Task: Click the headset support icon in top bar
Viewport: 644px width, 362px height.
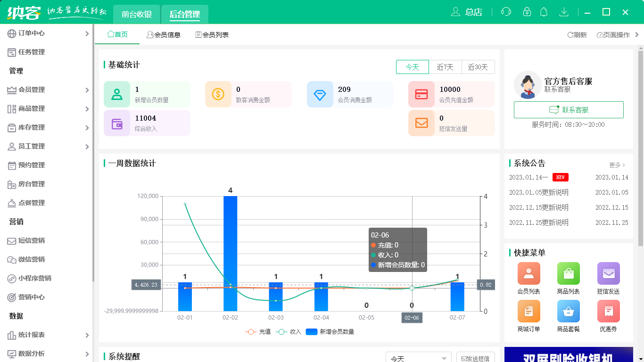Action: click(506, 11)
